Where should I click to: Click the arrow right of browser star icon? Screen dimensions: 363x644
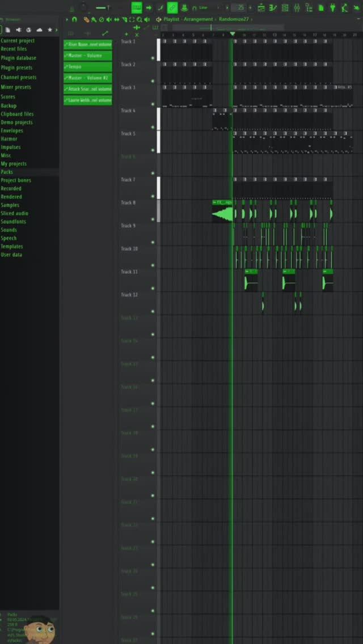tap(57, 30)
